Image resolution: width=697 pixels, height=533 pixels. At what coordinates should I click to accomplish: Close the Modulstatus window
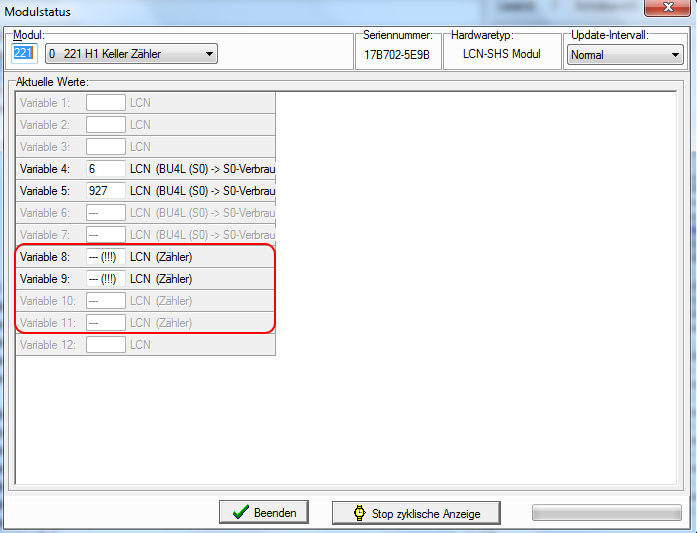click(660, 9)
